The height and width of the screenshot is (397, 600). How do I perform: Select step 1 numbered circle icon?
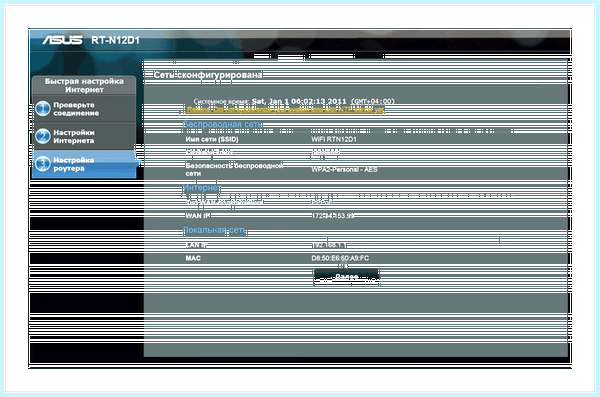43,109
